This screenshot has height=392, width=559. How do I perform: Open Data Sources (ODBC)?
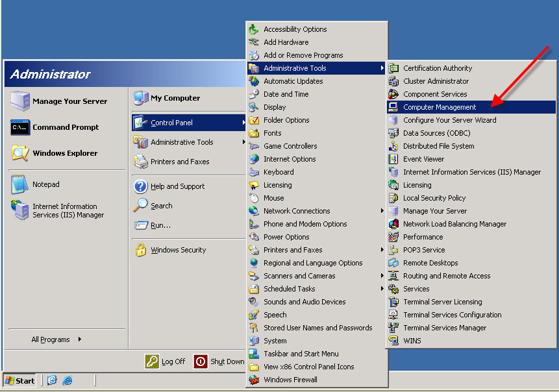[x=471, y=133]
